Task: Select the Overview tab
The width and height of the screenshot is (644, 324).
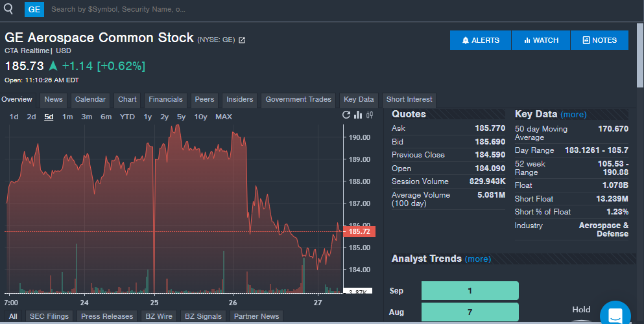Action: tap(17, 100)
